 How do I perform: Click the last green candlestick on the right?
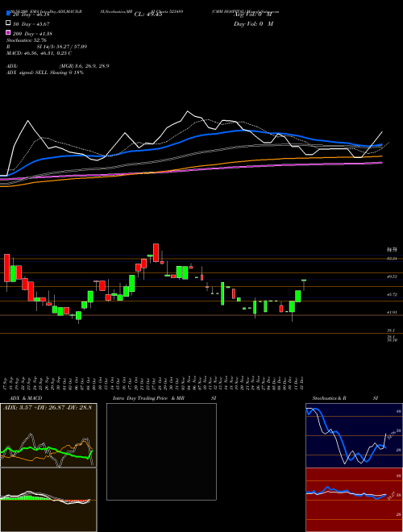[304, 281]
